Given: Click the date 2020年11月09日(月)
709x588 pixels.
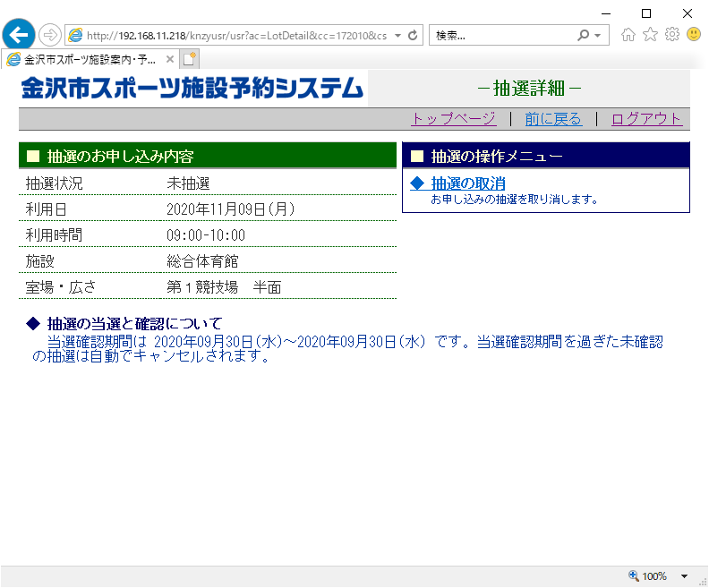Looking at the screenshot, I should tap(231, 209).
